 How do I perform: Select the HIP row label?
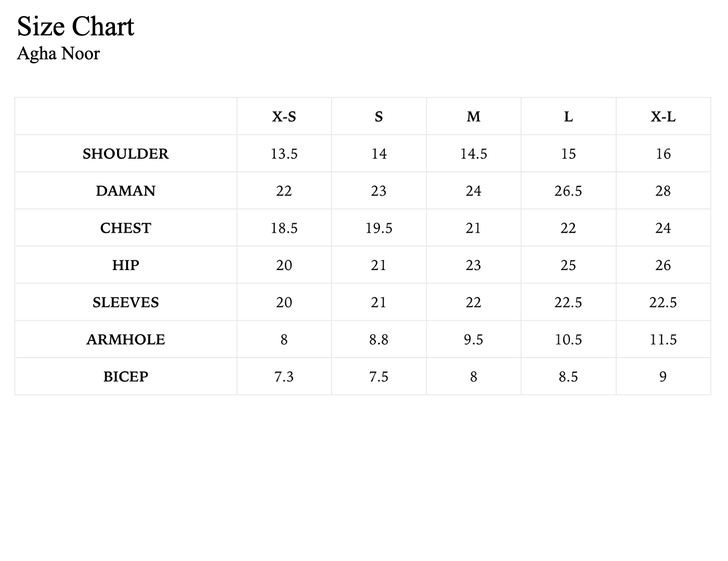pos(126,265)
